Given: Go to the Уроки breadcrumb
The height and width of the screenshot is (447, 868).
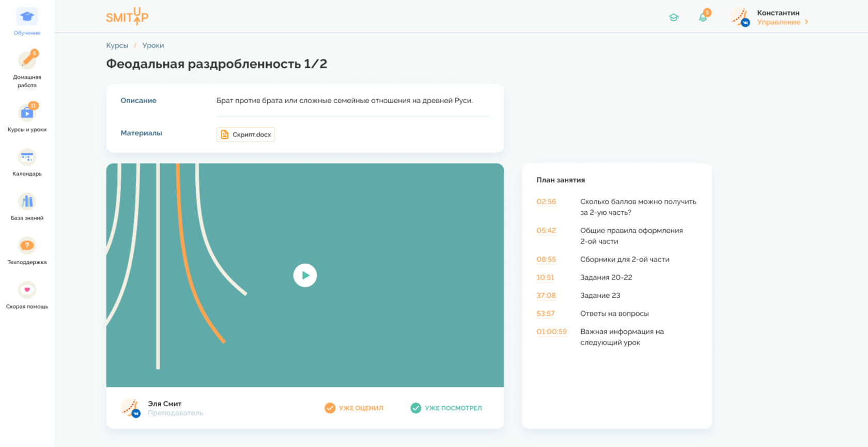Looking at the screenshot, I should [x=153, y=45].
